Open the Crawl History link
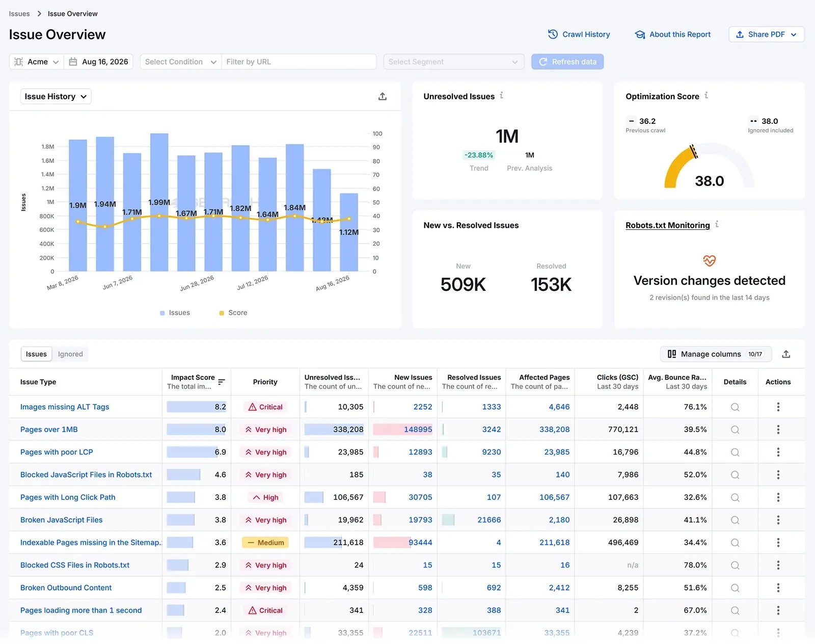Viewport: 815px width, 644px height. point(579,34)
